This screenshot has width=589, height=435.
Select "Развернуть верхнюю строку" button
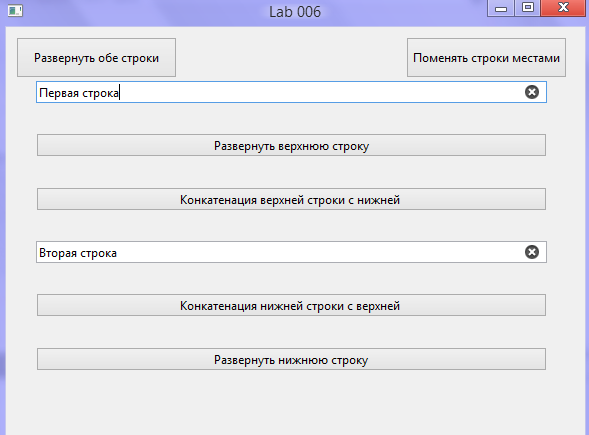coord(291,145)
